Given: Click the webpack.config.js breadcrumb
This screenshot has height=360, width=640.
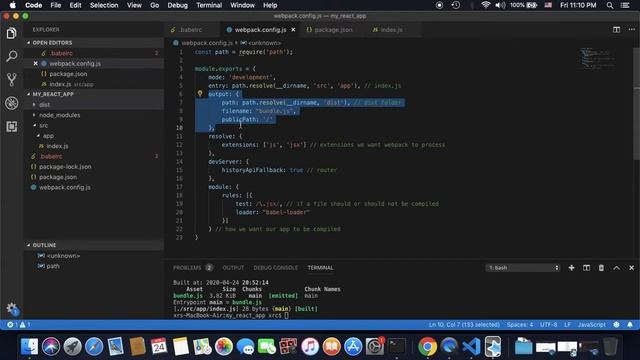Looking at the screenshot, I should pos(207,43).
